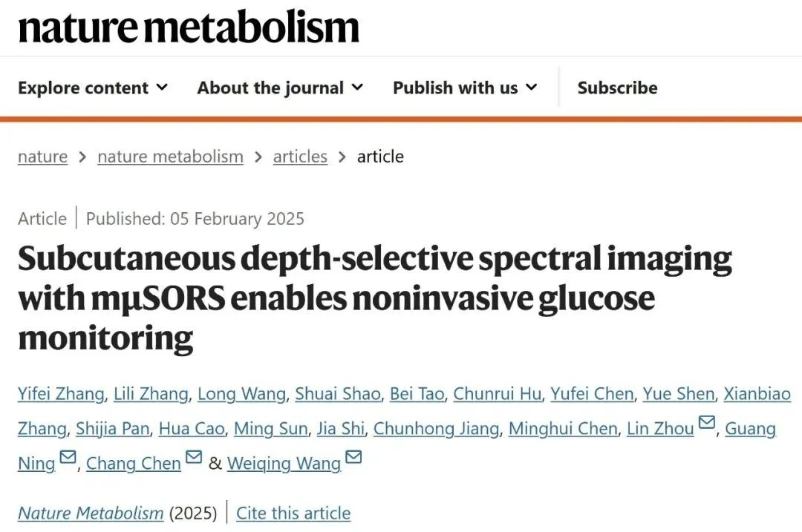Viewport: 802px width, 532px height.
Task: Navigate to the articles breadcrumb
Action: (x=300, y=157)
